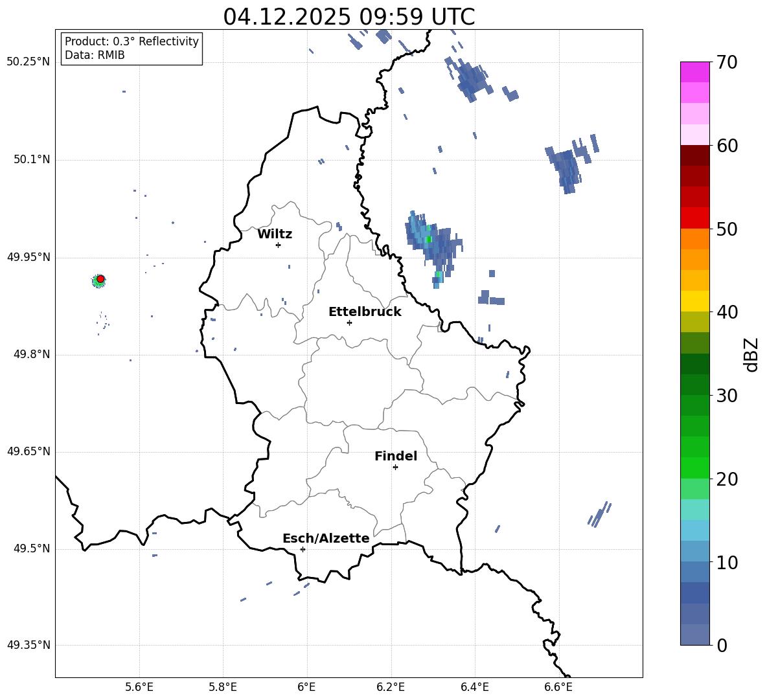Viewport: 767px width, 700px height.
Task: Click the title "04.12.2025 09:59 UTC"
Action: [x=349, y=17]
